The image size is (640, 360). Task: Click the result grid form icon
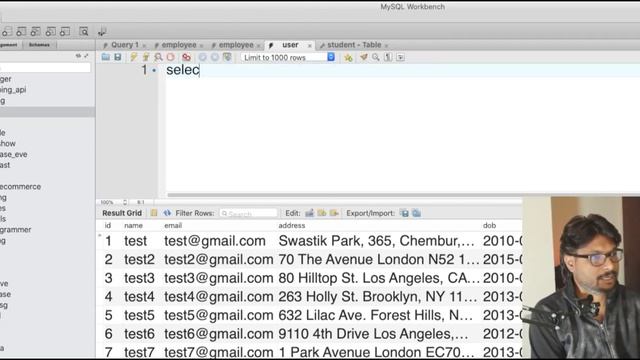tap(154, 213)
